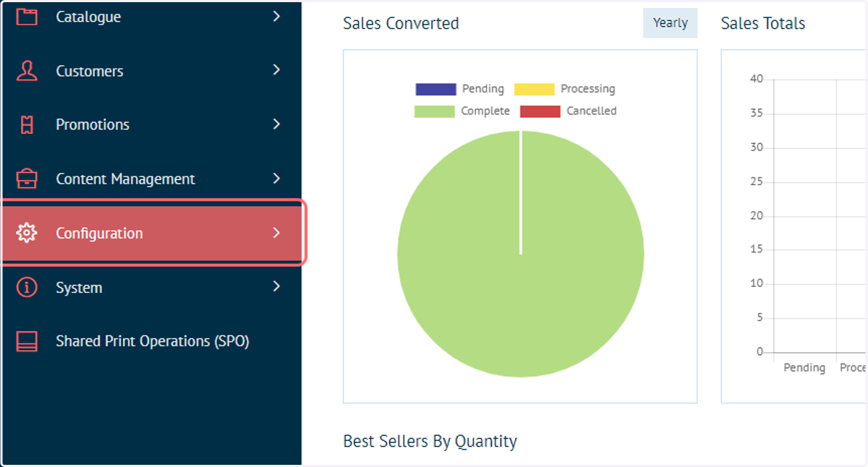The image size is (868, 467).
Task: Open the System menu item
Action: click(150, 287)
